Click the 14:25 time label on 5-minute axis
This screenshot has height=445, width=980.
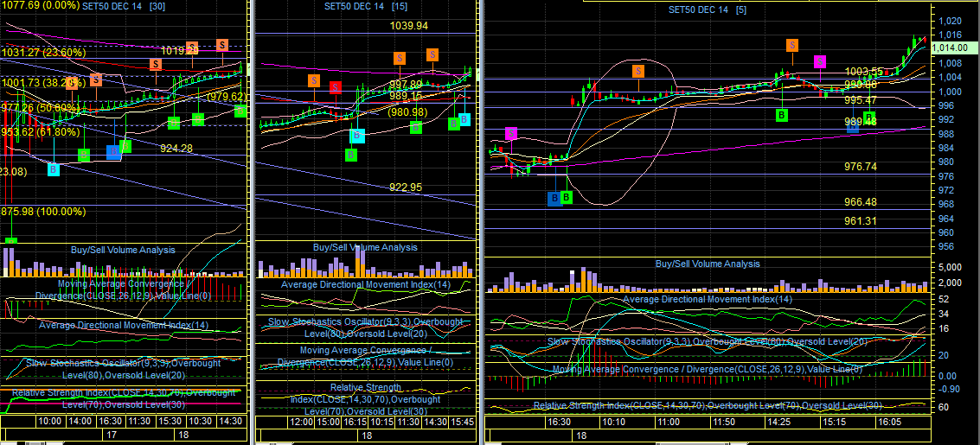(779, 422)
